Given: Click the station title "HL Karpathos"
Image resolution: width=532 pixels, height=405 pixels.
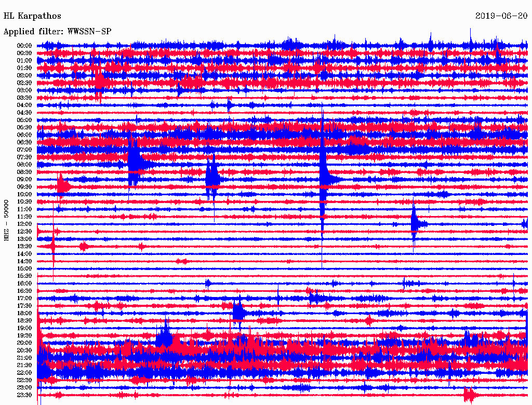Looking at the screenshot, I should point(32,16).
